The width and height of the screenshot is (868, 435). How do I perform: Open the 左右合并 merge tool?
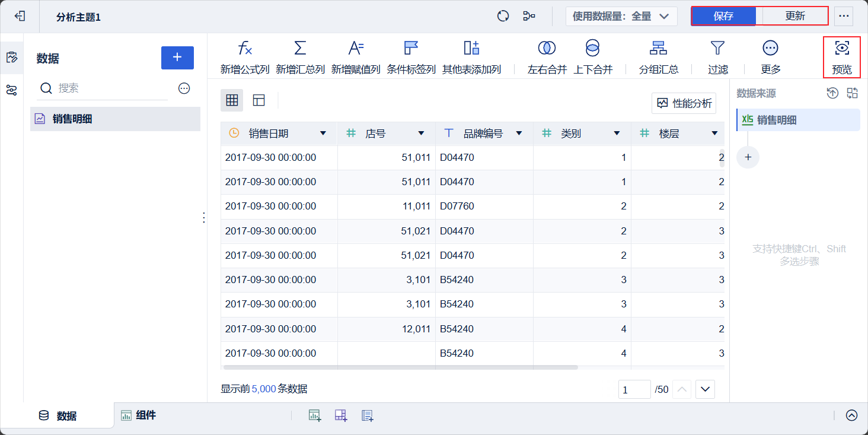pos(547,48)
